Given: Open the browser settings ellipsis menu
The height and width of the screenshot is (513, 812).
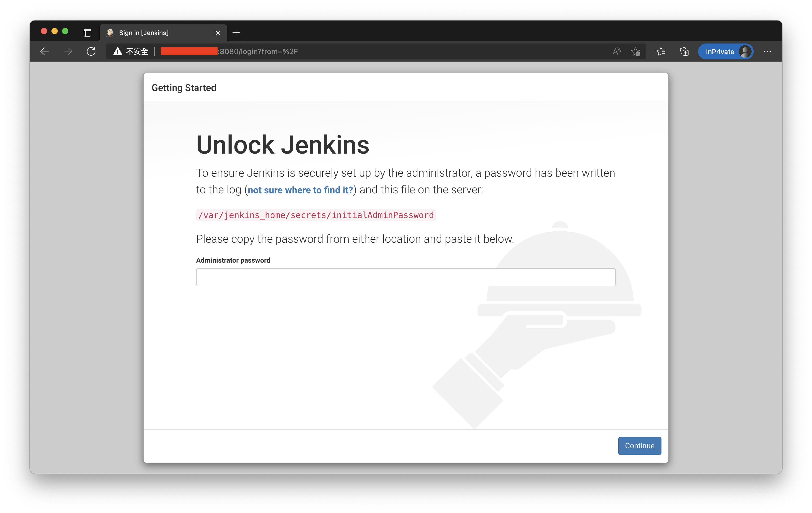Looking at the screenshot, I should coord(767,51).
